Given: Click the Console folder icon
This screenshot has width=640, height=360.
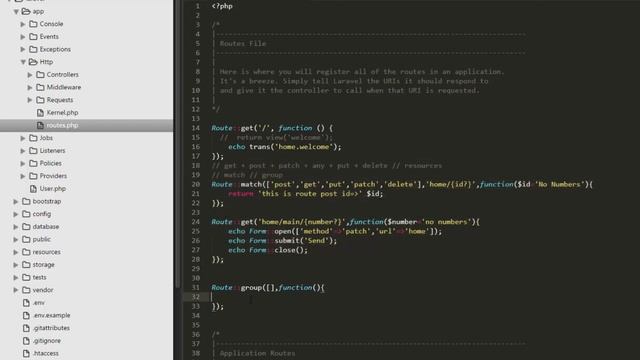Looking at the screenshot, I should pos(33,24).
